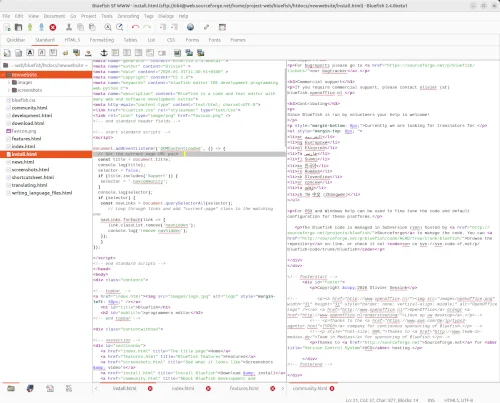Toggle fullscreen with the rightmost toolbar icon
The width and height of the screenshot is (500, 403).
point(222,27)
